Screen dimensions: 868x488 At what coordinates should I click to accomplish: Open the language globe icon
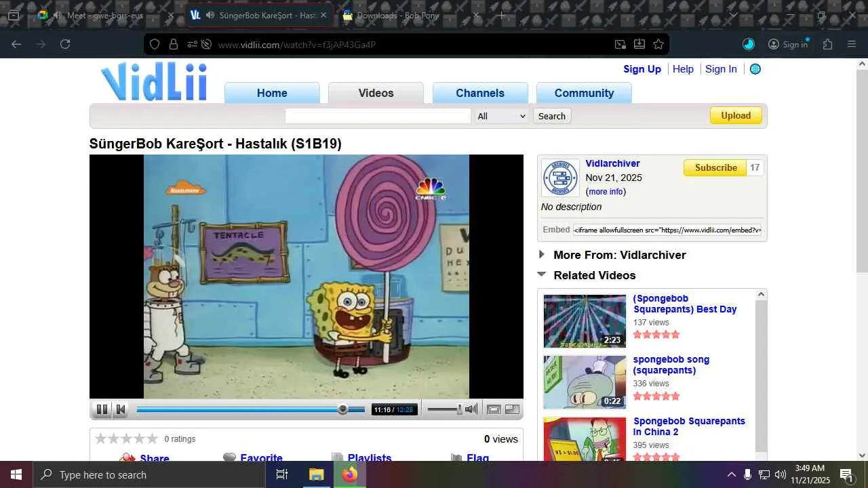point(755,69)
